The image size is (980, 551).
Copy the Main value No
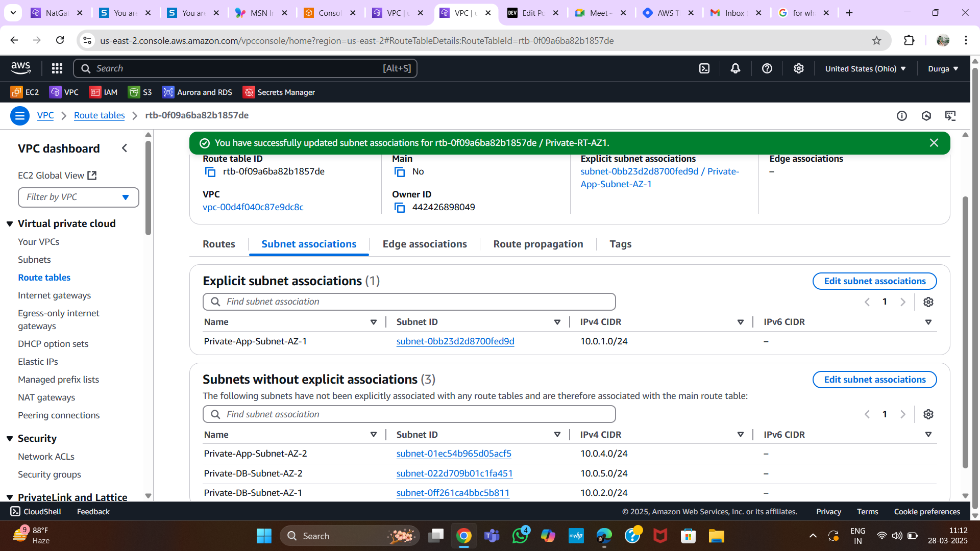pos(400,172)
